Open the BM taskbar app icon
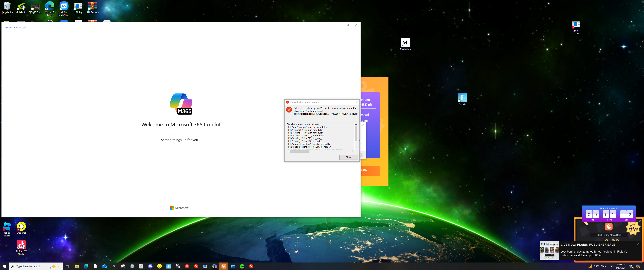The height and width of the screenshot is (270, 644). point(178,266)
